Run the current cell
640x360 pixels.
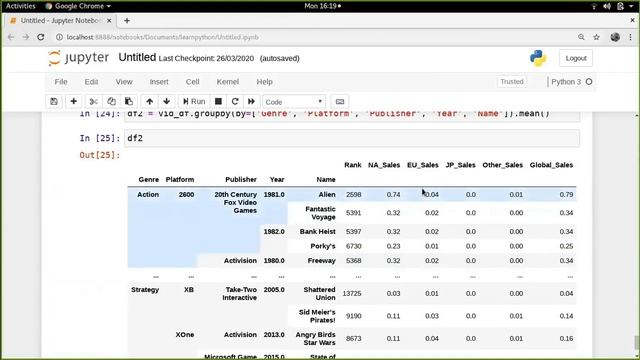[x=194, y=102]
